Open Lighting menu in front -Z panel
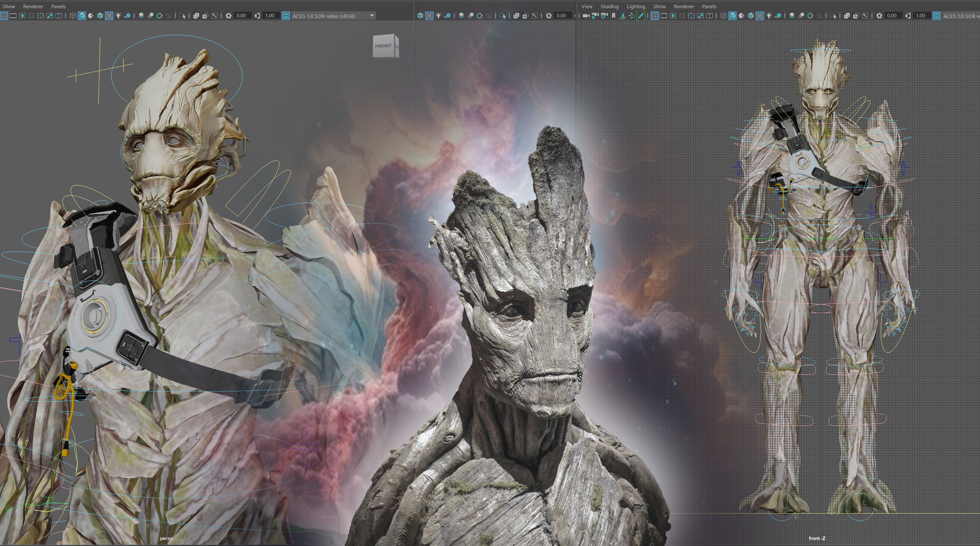 point(636,7)
